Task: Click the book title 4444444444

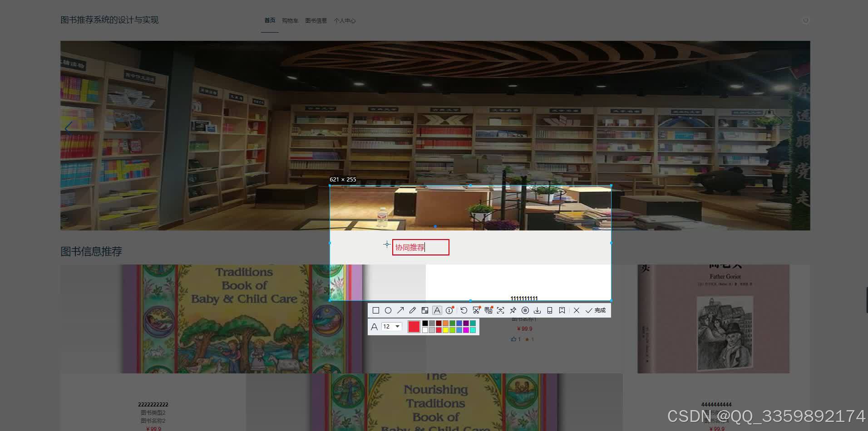Action: 716,405
